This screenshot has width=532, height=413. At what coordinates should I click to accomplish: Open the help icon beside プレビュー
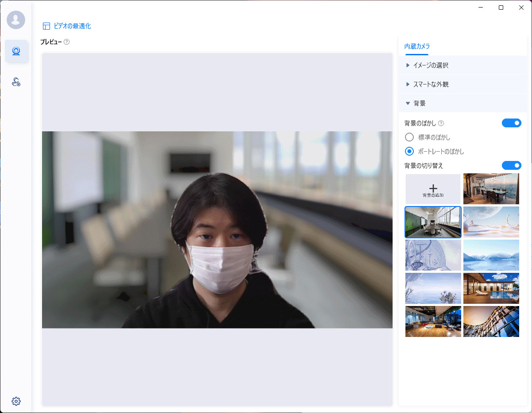pos(66,42)
